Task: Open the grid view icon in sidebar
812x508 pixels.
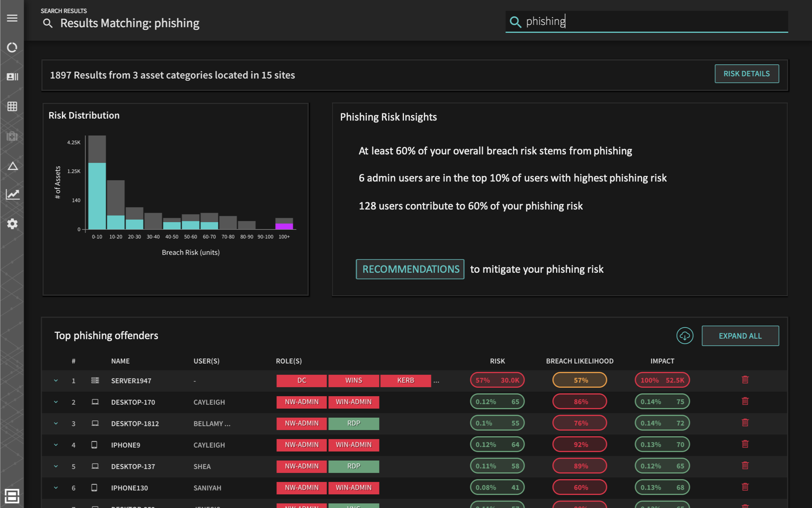Action: click(x=12, y=107)
